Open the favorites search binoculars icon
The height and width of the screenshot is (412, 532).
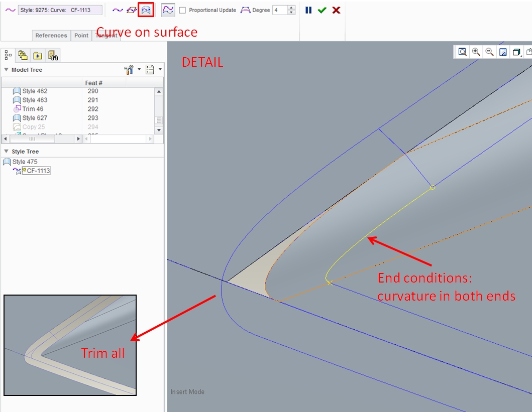coord(53,55)
